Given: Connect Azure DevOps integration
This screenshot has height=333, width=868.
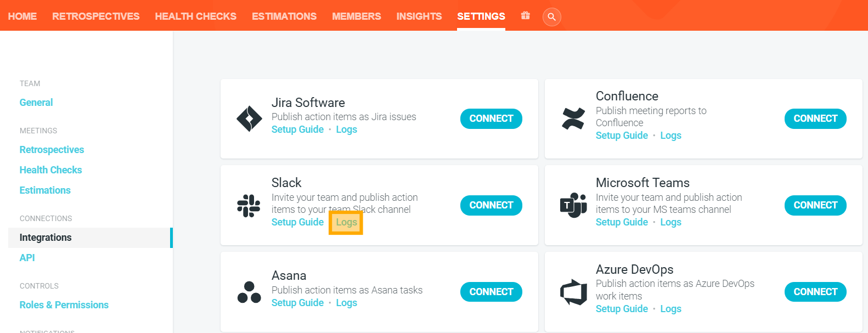Looking at the screenshot, I should [x=815, y=292].
